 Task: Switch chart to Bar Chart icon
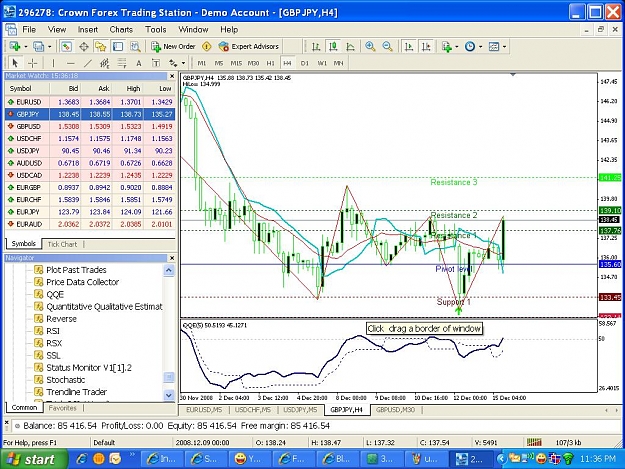point(316,47)
